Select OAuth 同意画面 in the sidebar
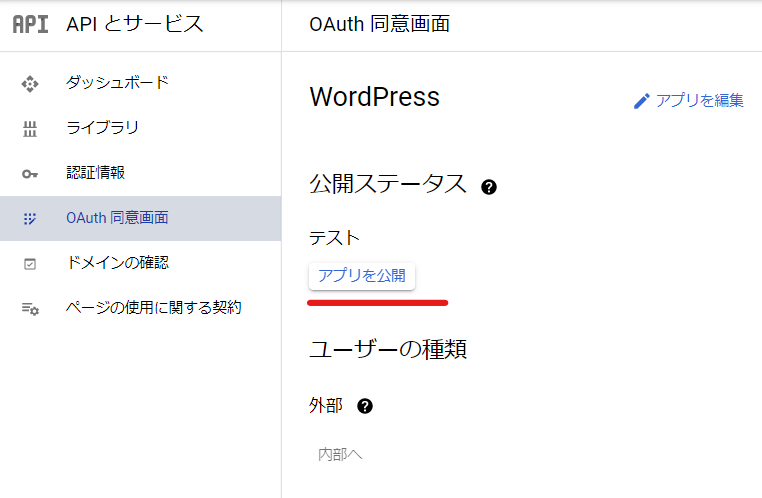This screenshot has height=498, width=762. tap(140, 218)
